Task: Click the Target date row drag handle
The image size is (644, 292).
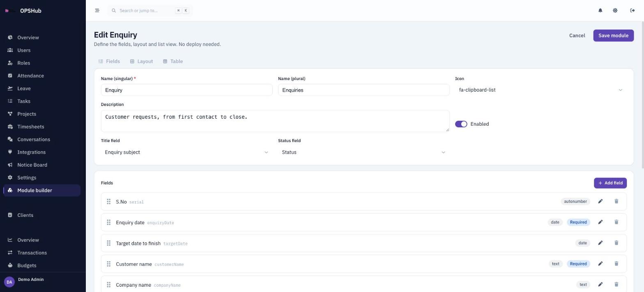Action: (x=108, y=243)
